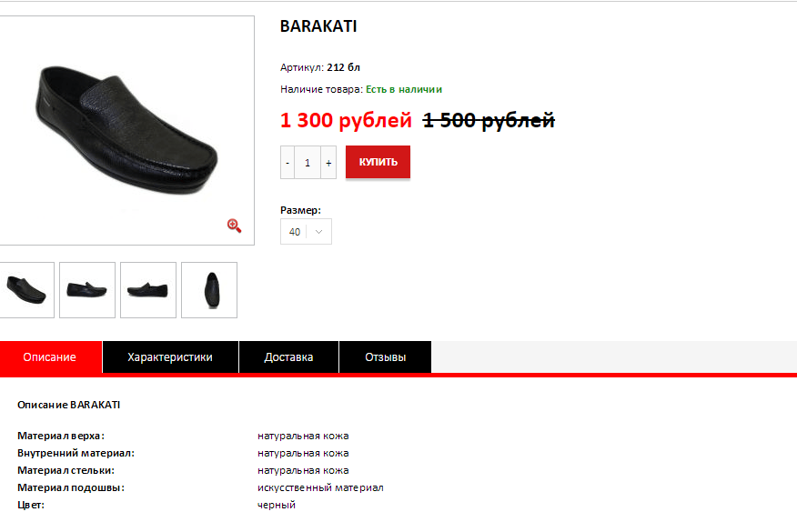Select the top-view shoe thumbnail
Viewport: 797px width, 532px height.
209,290
